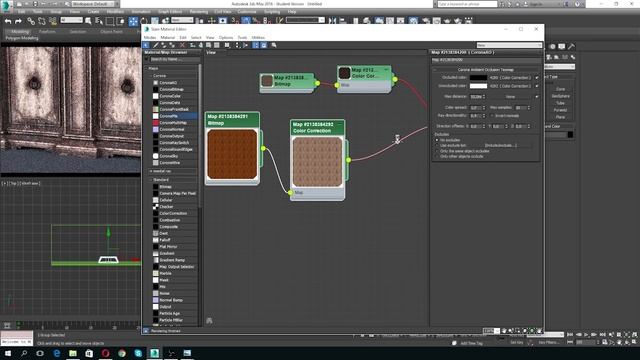Open Windows taskbar search
This screenshot has height=360, width=640.
(x=24, y=353)
